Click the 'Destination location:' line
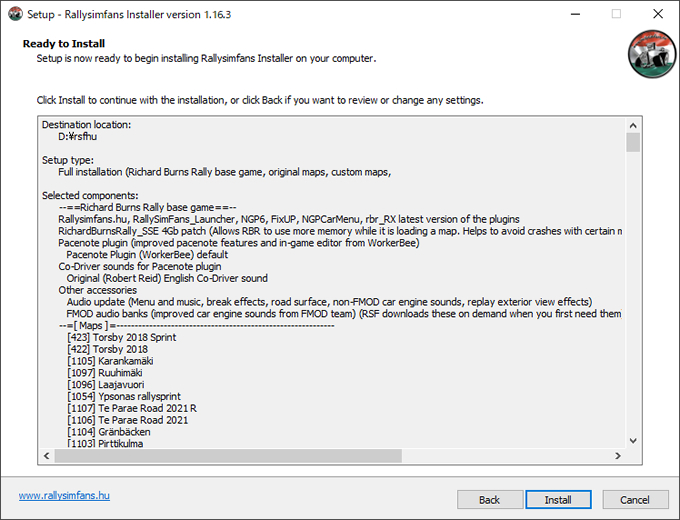680x520 pixels. point(86,125)
